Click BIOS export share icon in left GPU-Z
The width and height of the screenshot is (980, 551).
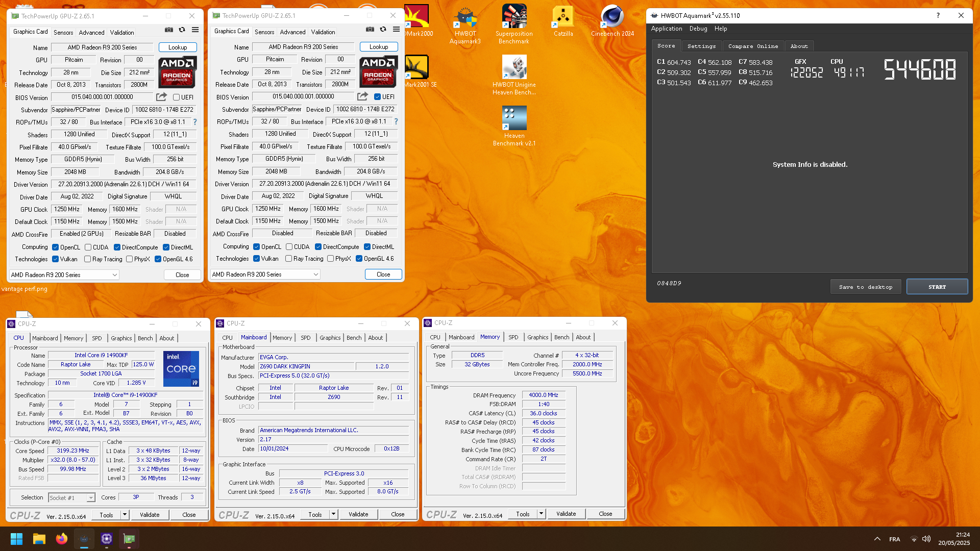(161, 97)
